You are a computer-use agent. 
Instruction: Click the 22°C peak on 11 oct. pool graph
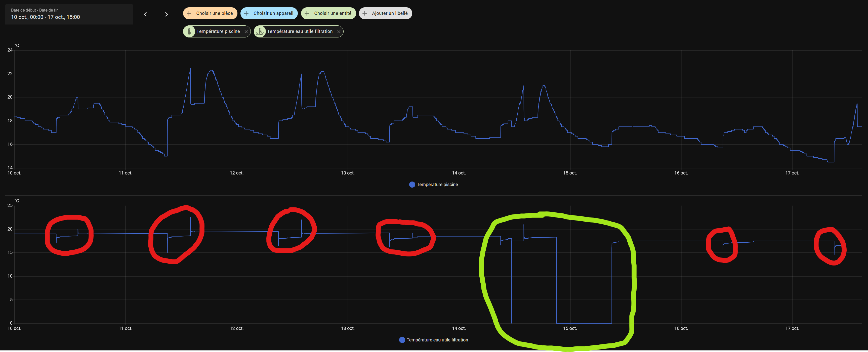click(190, 69)
